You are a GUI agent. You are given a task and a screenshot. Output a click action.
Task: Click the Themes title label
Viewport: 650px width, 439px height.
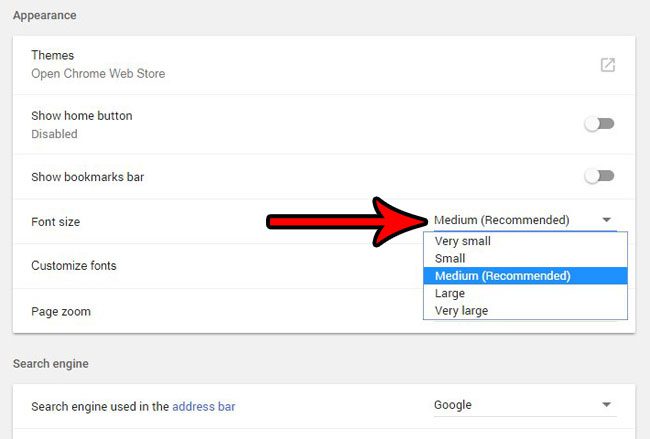coord(53,56)
